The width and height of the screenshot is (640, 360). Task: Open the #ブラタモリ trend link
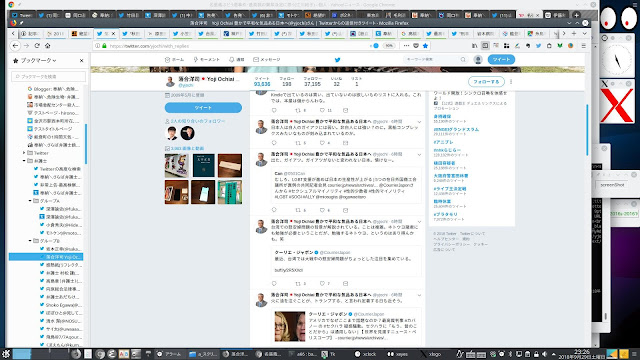coord(445,214)
